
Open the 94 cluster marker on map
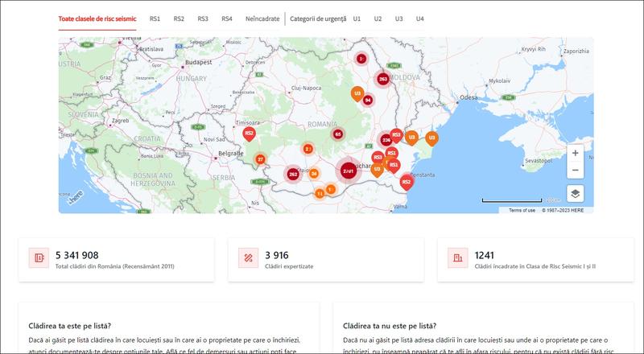[x=368, y=100]
